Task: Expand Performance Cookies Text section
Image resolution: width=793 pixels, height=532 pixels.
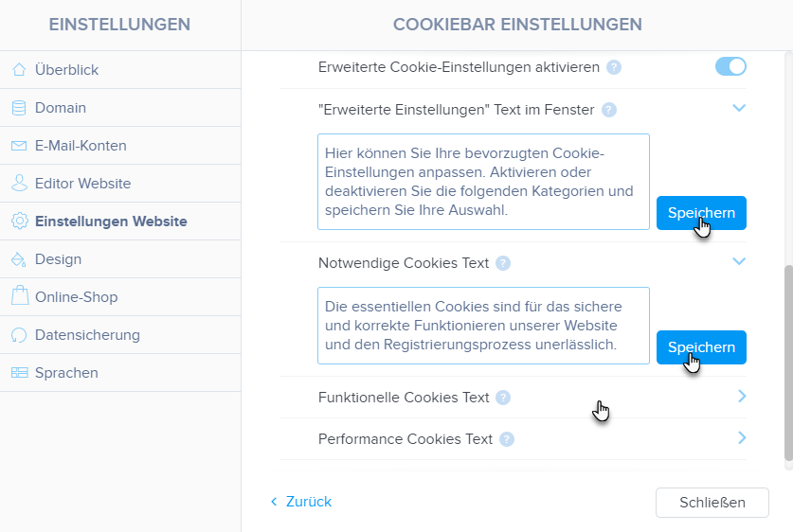Action: tap(742, 438)
